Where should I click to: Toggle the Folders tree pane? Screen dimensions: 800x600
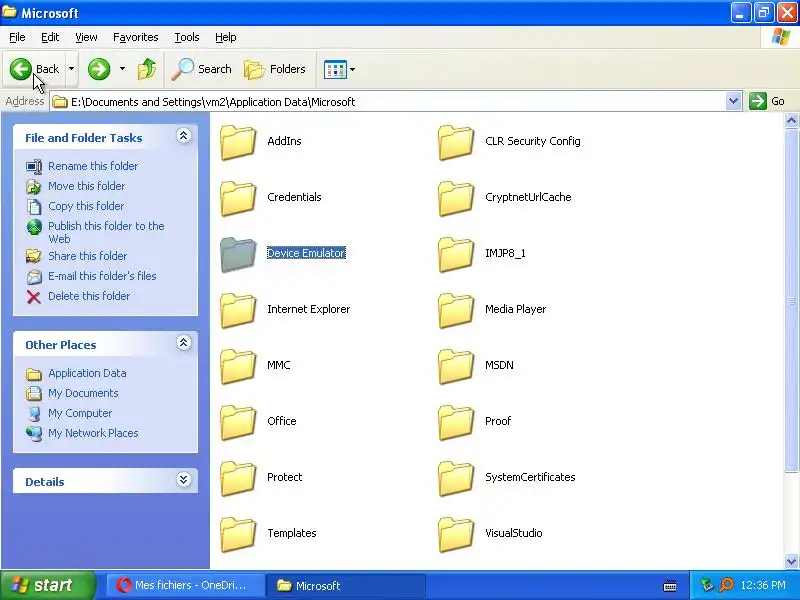[x=275, y=69]
